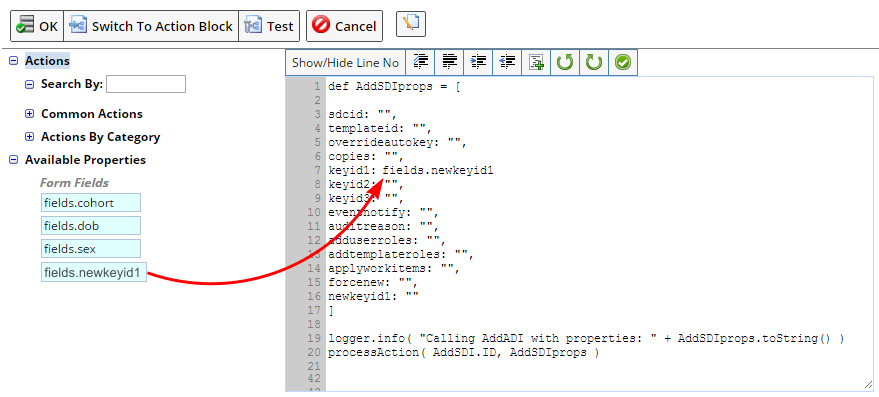Viewport: 879px width, 397px height.
Task: Click the 'overrideautokey: "",' code line
Action: [397, 142]
